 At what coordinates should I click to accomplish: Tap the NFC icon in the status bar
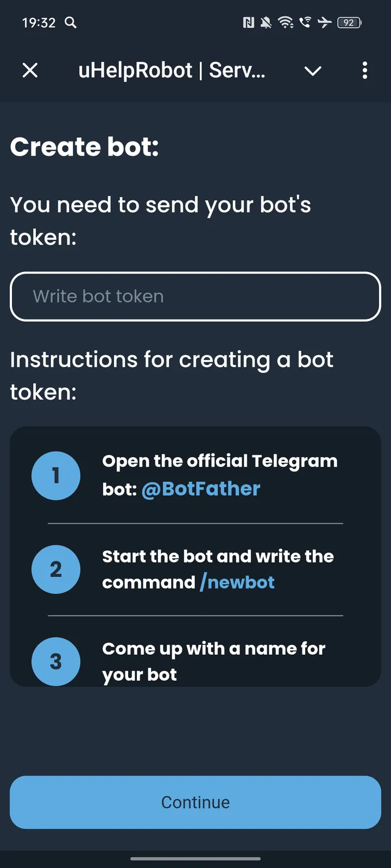click(x=248, y=23)
